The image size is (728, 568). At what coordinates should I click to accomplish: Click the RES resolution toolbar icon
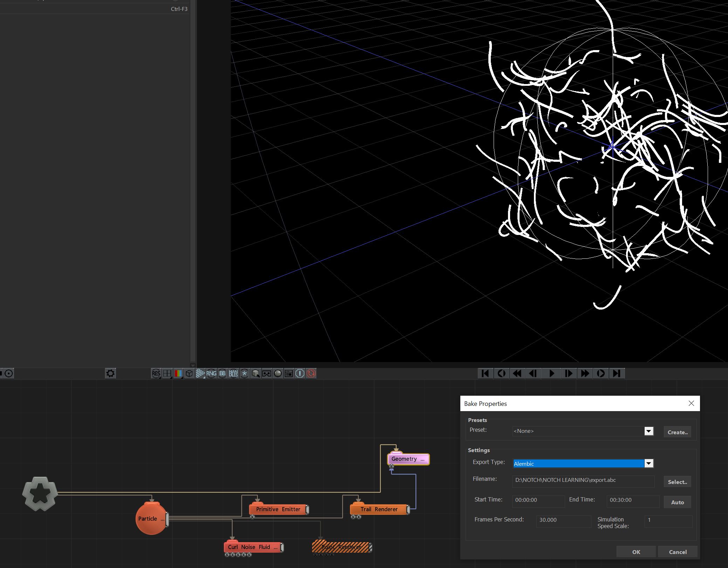[x=156, y=373]
